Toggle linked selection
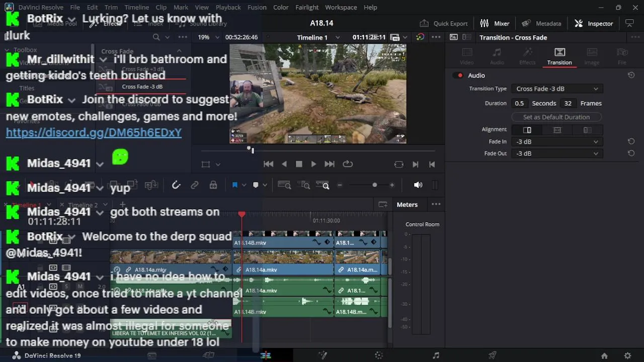This screenshot has width=644, height=362. point(195,185)
